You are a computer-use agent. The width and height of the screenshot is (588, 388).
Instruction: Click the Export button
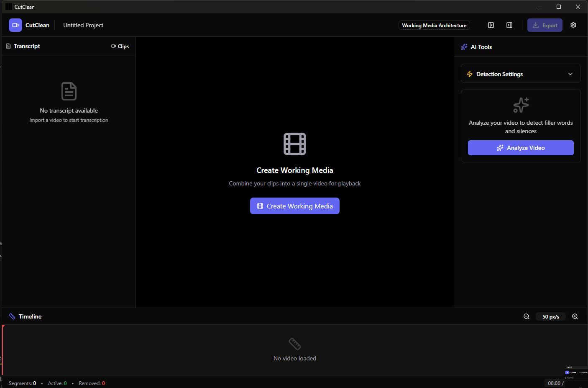(x=545, y=25)
